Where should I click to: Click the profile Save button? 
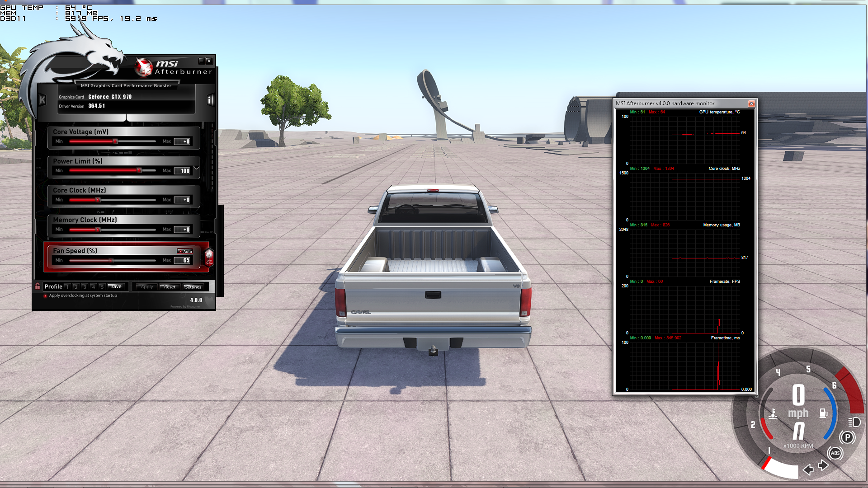(116, 286)
